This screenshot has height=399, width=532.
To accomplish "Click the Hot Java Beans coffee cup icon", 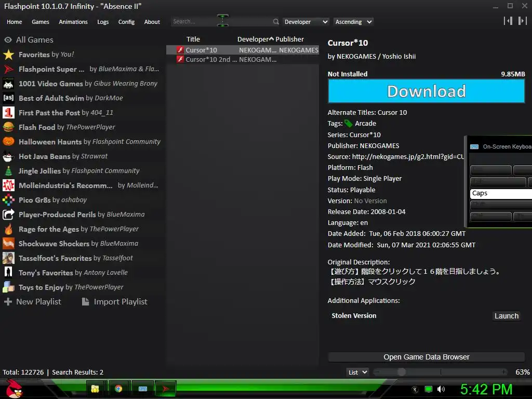I will click(x=8, y=156).
